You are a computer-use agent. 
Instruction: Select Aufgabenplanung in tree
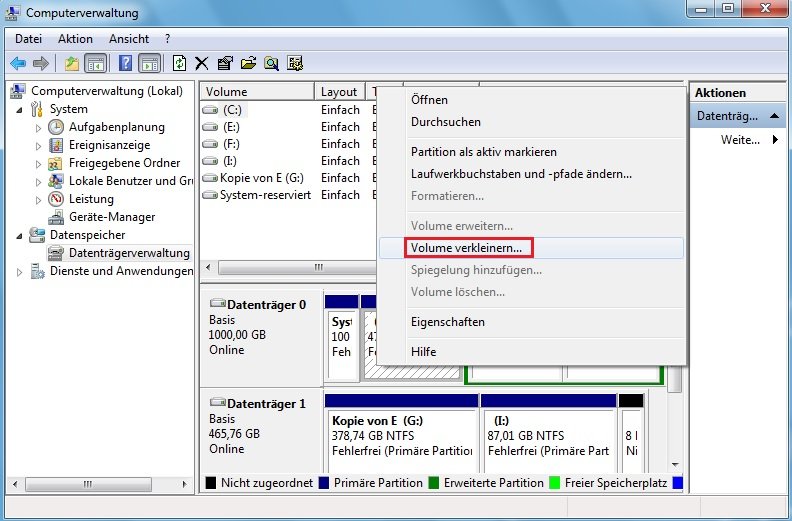click(x=117, y=127)
